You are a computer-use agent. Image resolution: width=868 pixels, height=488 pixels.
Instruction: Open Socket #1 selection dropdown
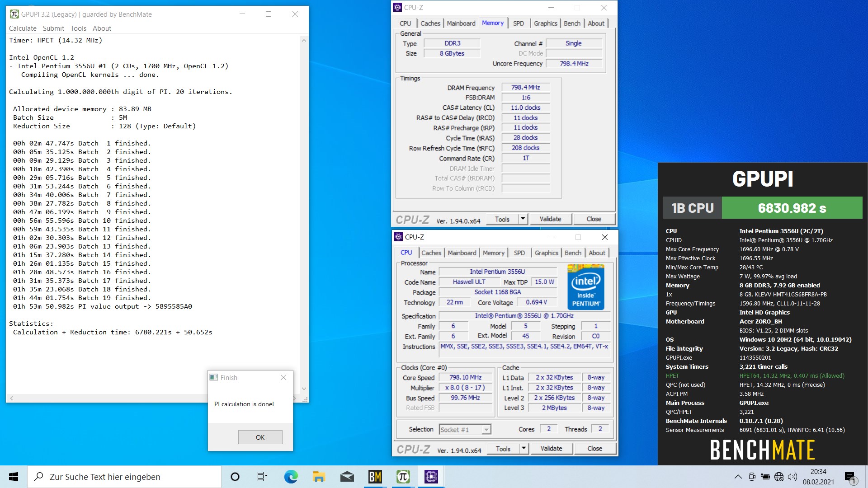465,429
